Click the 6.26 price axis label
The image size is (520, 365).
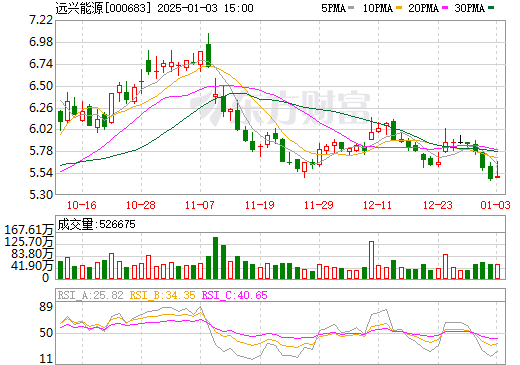[41, 107]
